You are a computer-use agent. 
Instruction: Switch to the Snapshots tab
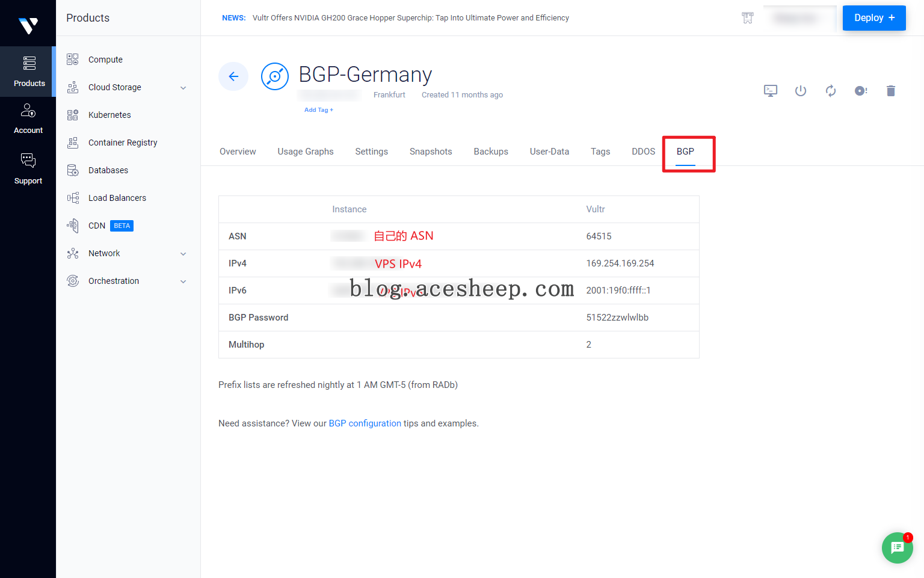[x=431, y=152]
